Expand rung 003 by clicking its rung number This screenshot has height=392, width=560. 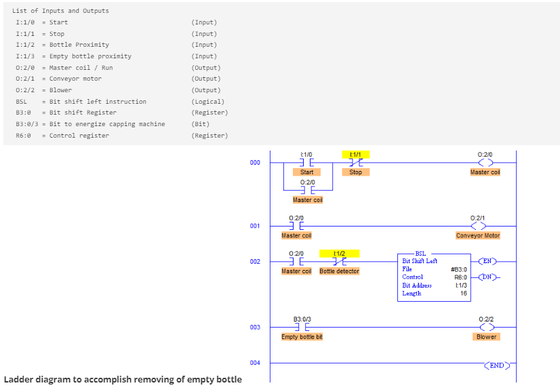(x=256, y=326)
